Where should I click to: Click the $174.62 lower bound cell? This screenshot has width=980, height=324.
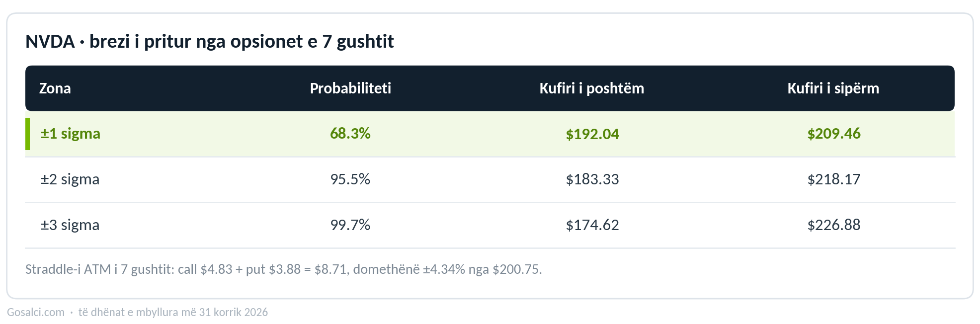[592, 225]
